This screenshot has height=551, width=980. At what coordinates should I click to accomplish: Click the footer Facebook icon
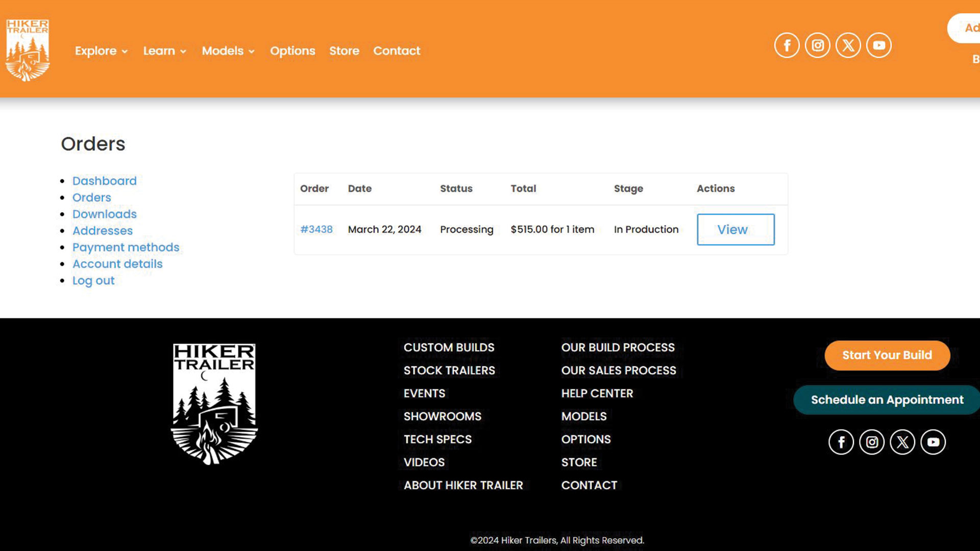841,442
